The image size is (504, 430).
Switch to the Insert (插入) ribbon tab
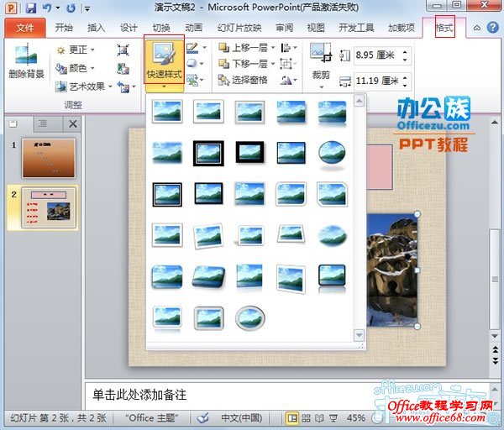tap(97, 28)
